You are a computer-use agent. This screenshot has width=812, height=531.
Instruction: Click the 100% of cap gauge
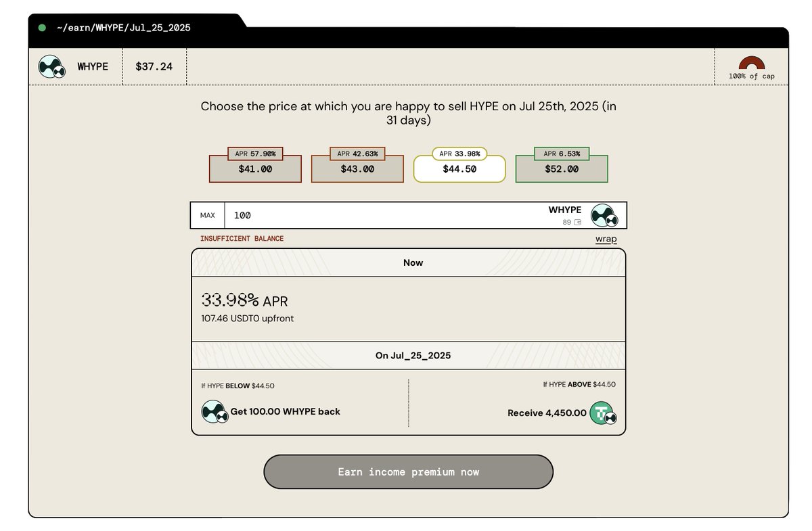tap(752, 67)
